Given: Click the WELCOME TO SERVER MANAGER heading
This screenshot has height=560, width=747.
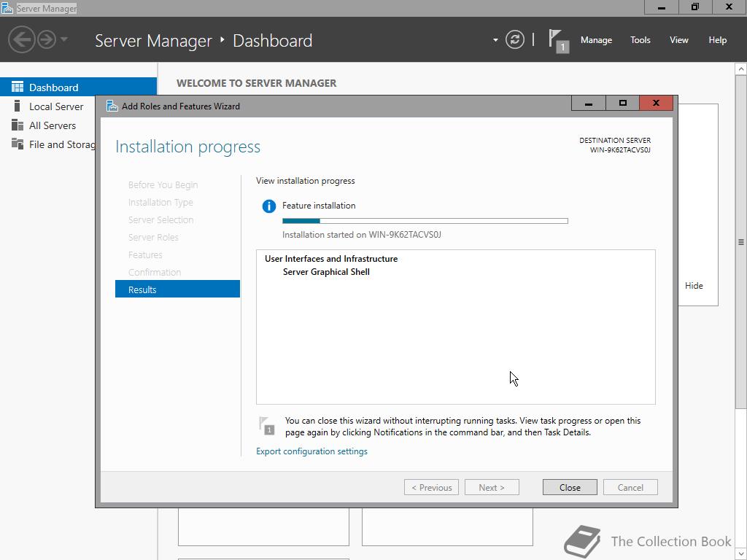Looking at the screenshot, I should pyautogui.click(x=256, y=83).
